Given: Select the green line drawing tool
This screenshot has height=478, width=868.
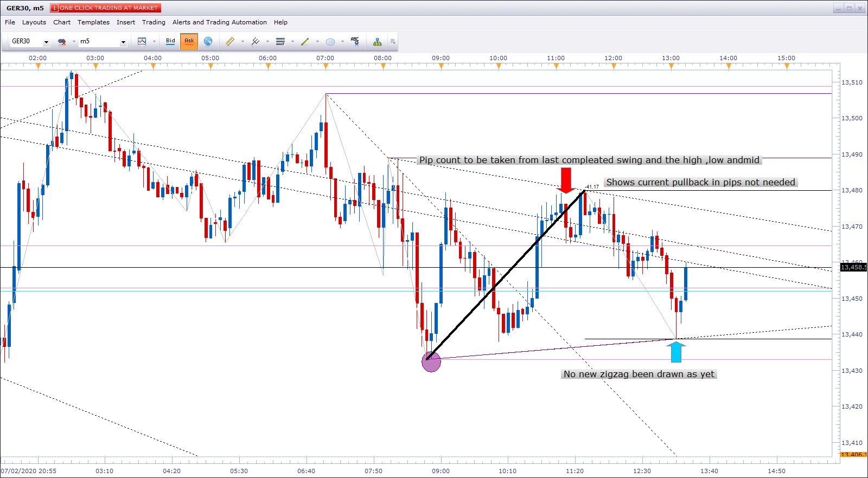Looking at the screenshot, I should pos(305,41).
